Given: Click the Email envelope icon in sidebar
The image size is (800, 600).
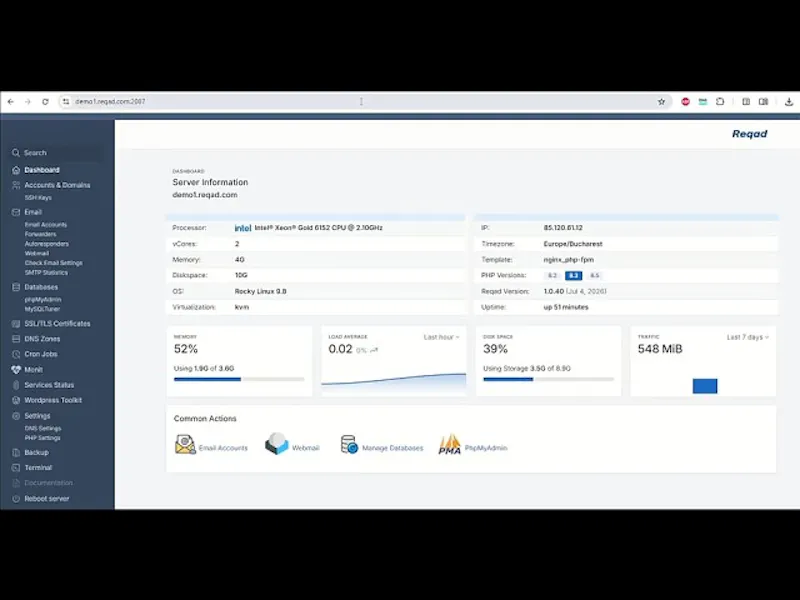Looking at the screenshot, I should point(16,212).
